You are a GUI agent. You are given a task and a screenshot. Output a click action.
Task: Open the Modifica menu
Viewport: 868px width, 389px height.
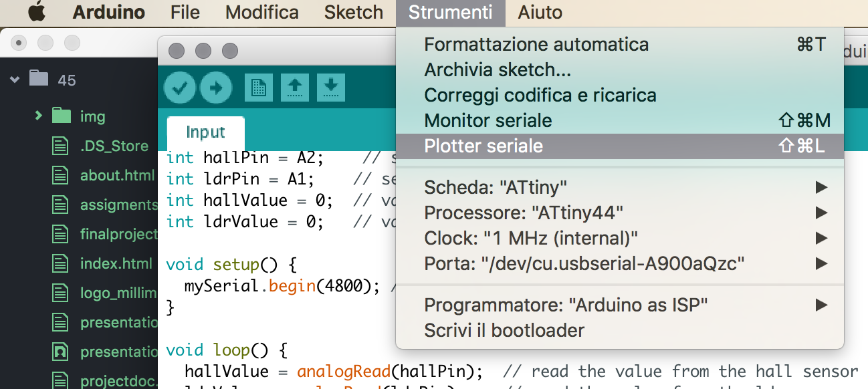pyautogui.click(x=262, y=12)
